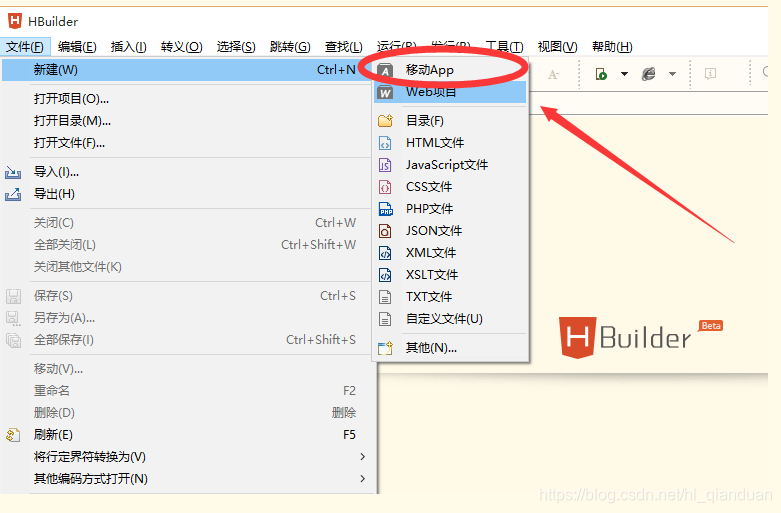
Task: Click the 其他编码方式打开(N) entry
Action: click(188, 479)
